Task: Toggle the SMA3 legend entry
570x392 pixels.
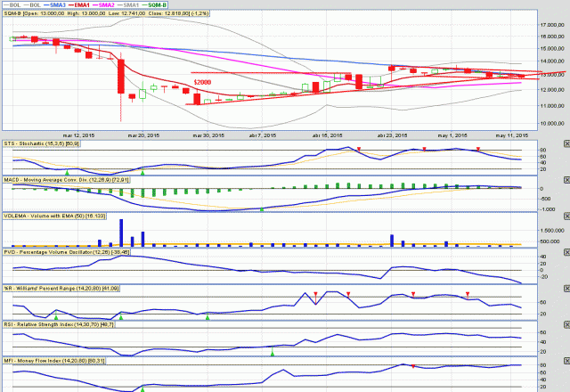Action: tap(54, 5)
